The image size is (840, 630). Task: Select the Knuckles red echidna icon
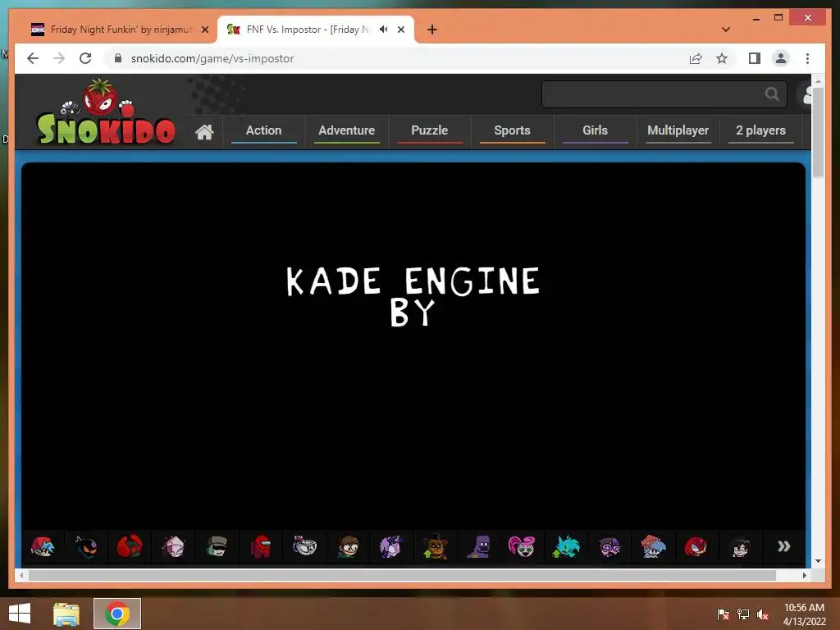click(696, 547)
